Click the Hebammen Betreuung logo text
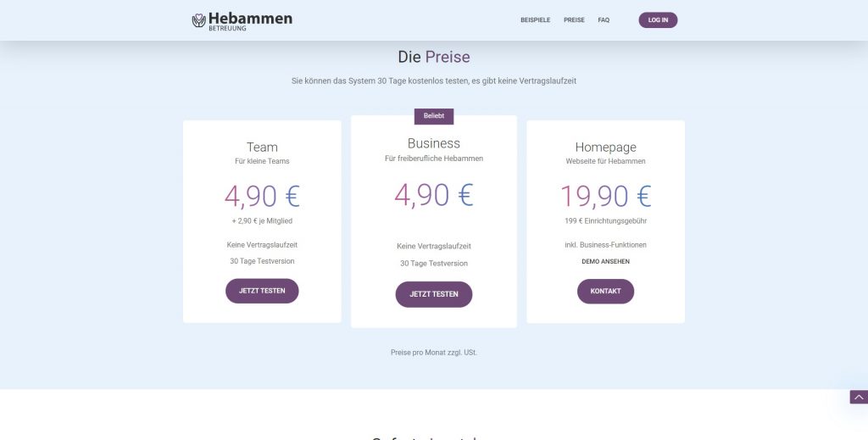This screenshot has width=868, height=440. coord(250,20)
